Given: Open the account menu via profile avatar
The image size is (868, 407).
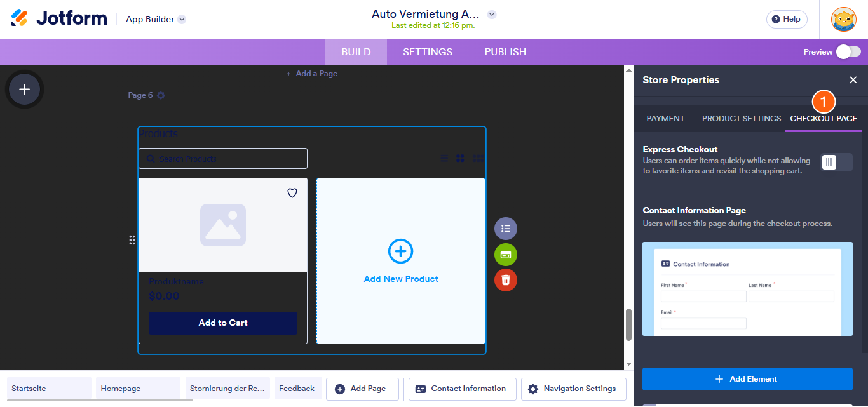Looking at the screenshot, I should tap(843, 19).
